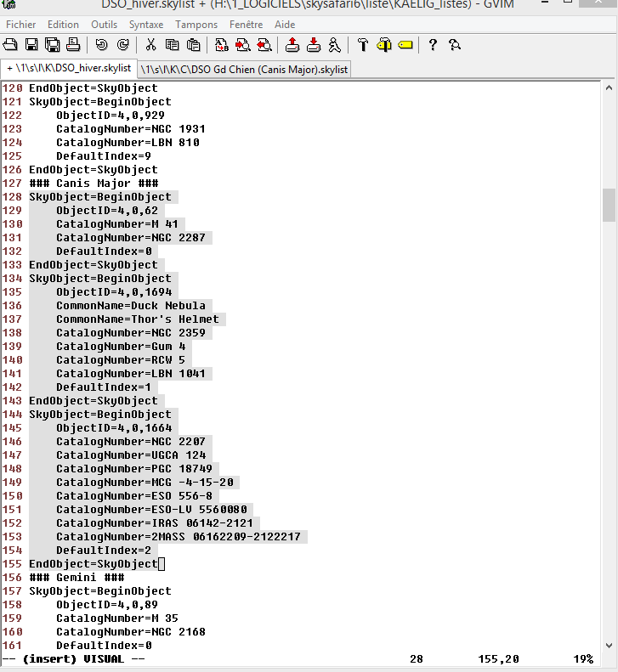
Task: Switch to the DSO Gd Chien skylist tab
Action: (x=245, y=69)
